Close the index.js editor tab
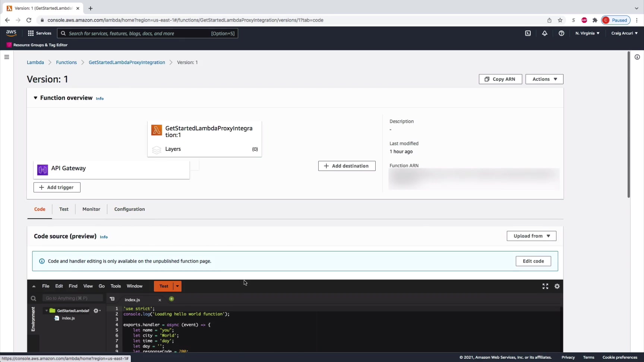This screenshot has width=644, height=362. click(x=160, y=300)
